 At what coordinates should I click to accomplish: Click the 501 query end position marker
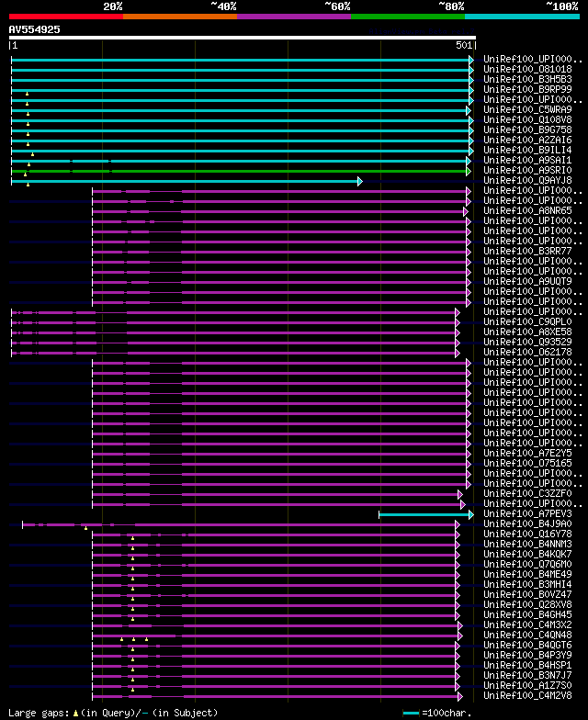(x=464, y=45)
